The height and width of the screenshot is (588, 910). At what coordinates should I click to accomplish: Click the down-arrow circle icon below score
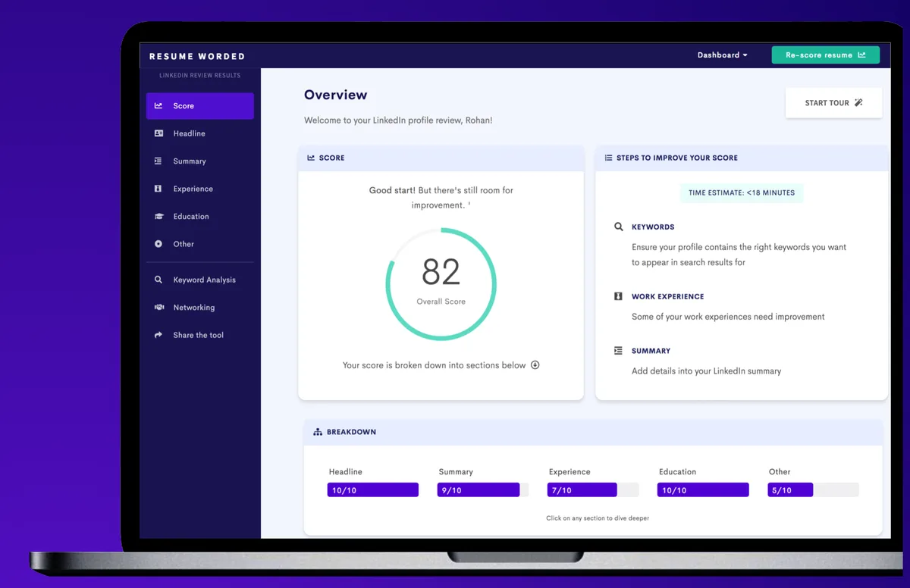tap(535, 365)
